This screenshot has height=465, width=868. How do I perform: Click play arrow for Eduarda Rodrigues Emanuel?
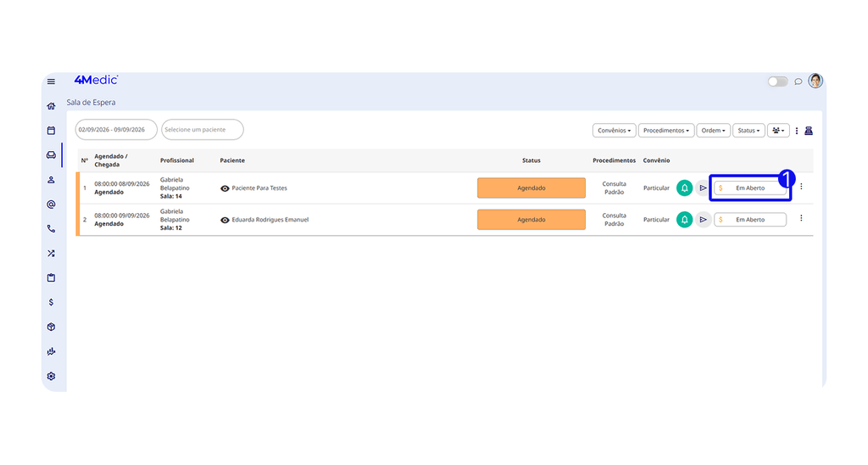tap(703, 220)
